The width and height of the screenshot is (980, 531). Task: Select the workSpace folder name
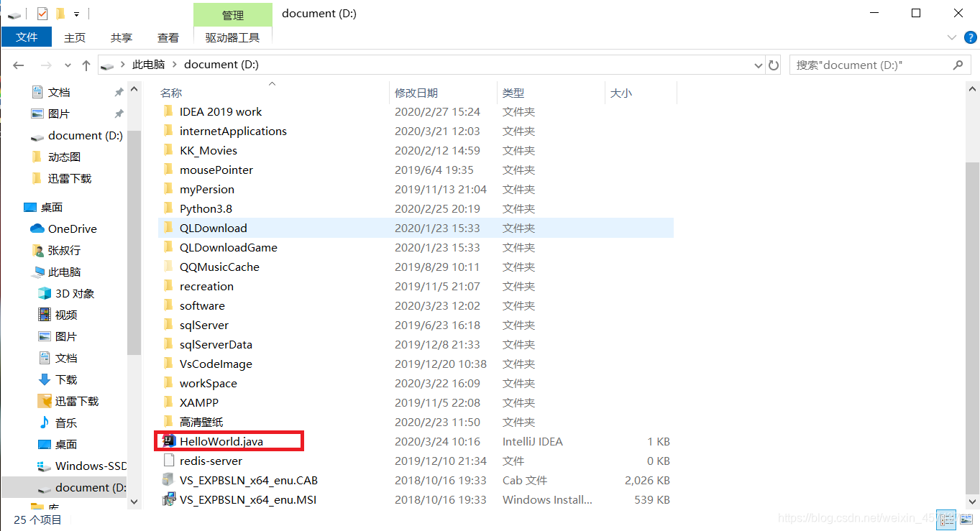(x=209, y=383)
